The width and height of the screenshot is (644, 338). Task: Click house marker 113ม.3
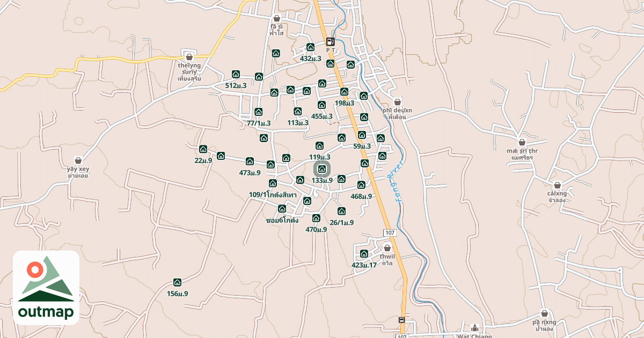tap(297, 111)
